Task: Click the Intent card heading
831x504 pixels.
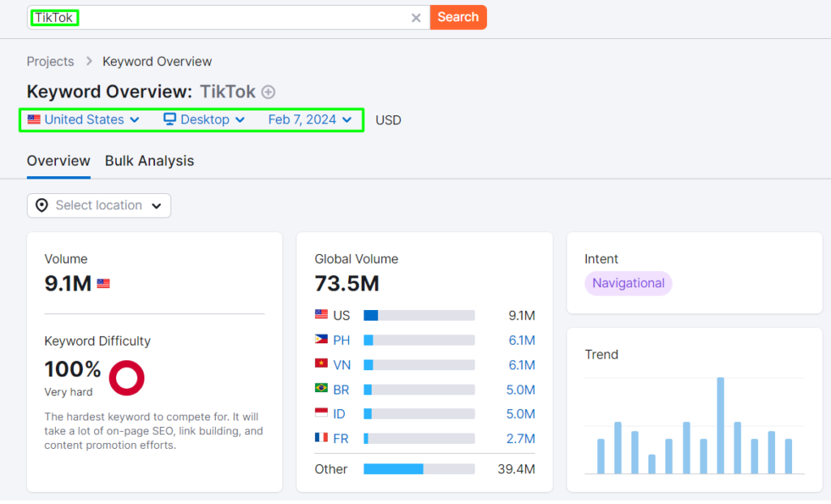Action: click(x=601, y=259)
